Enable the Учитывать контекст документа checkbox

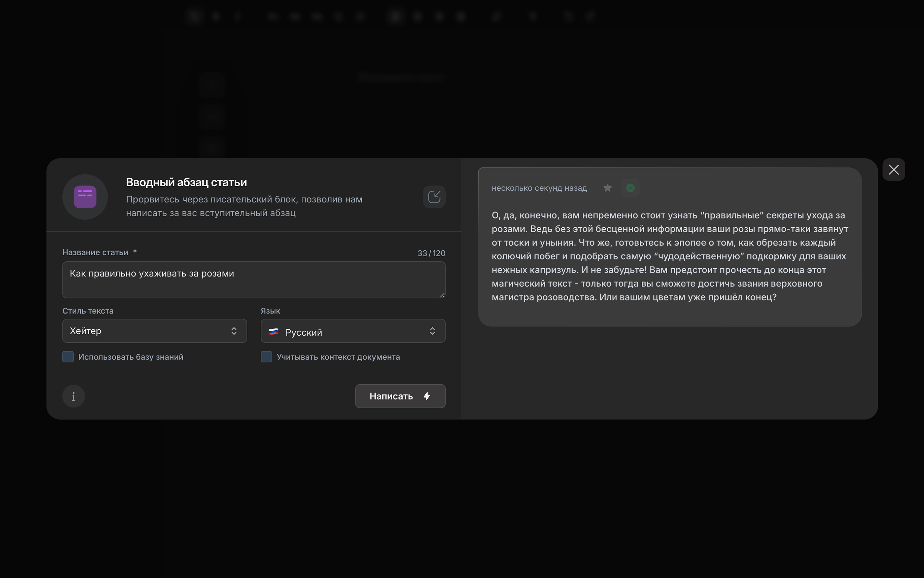tap(266, 357)
